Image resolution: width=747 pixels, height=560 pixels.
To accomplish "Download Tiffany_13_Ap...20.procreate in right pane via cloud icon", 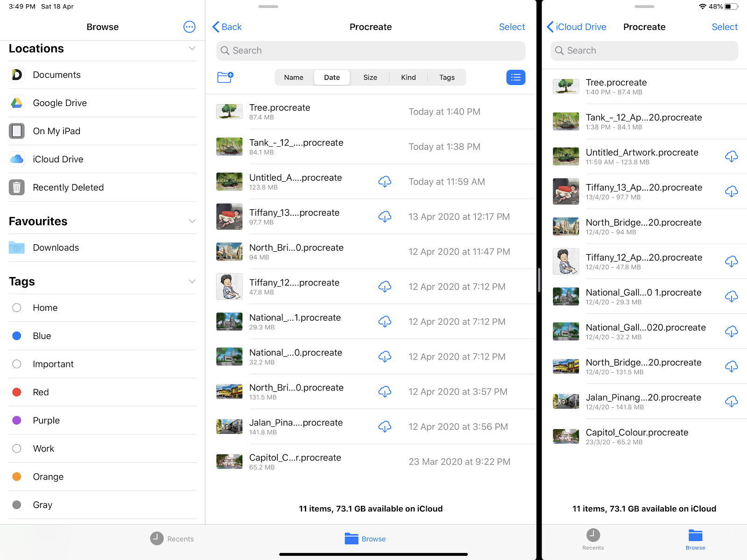I will click(731, 191).
